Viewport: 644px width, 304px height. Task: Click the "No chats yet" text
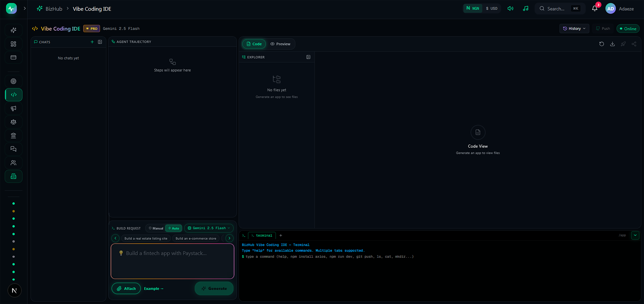pyautogui.click(x=68, y=58)
